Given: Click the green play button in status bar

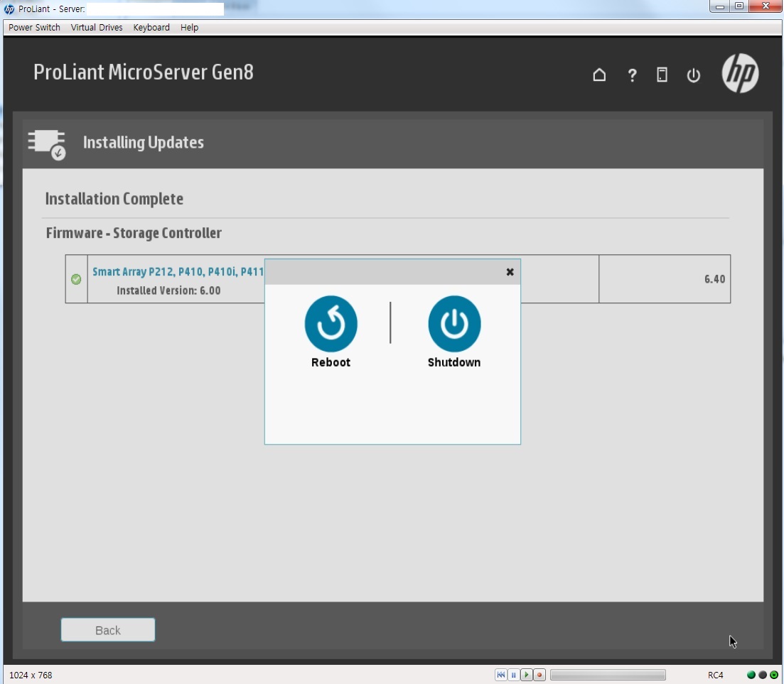Looking at the screenshot, I should 527,675.
